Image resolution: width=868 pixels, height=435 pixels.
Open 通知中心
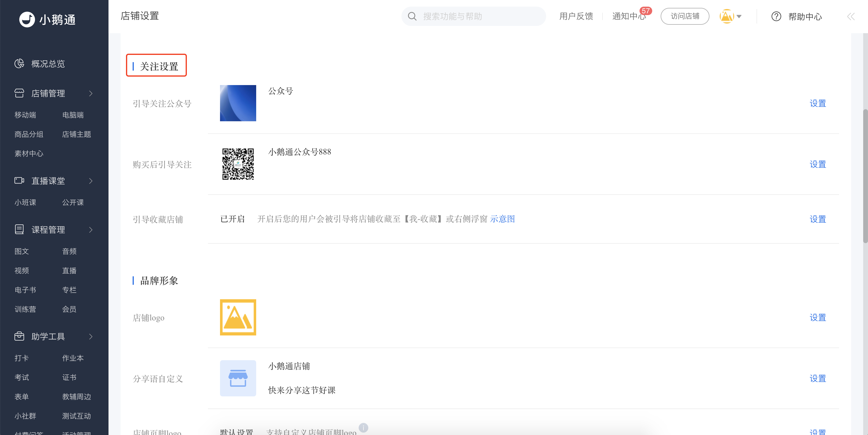629,16
